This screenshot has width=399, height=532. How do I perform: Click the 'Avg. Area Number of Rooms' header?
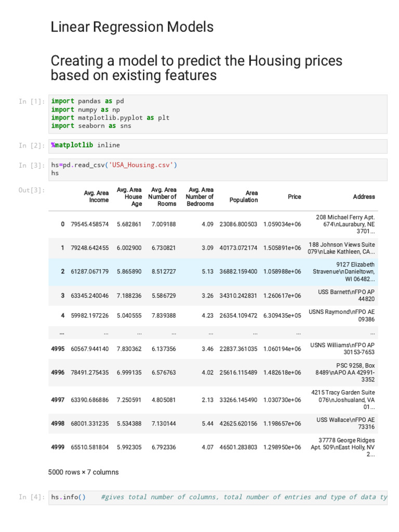tap(162, 196)
